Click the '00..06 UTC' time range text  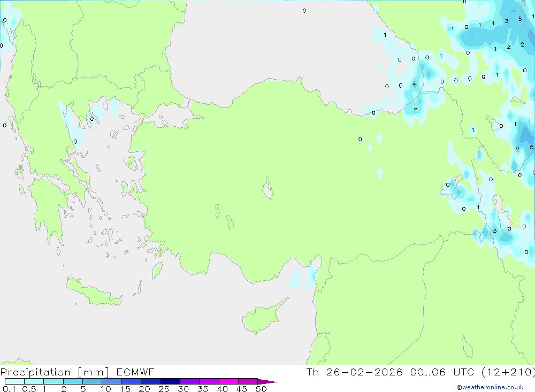pos(441,372)
